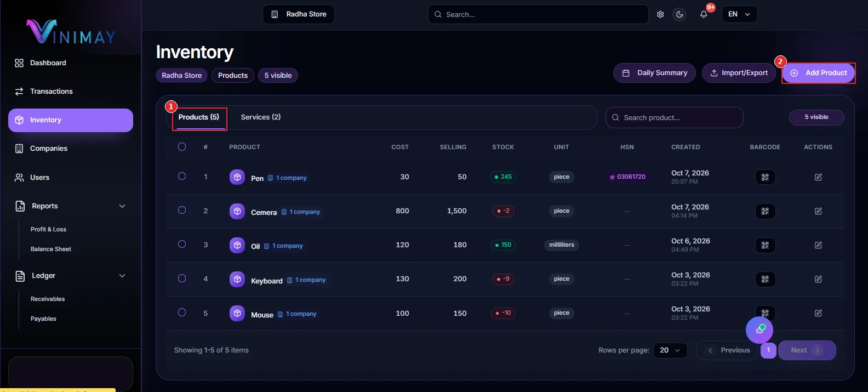
Task: Open the floating chat assistant button
Action: (759, 329)
